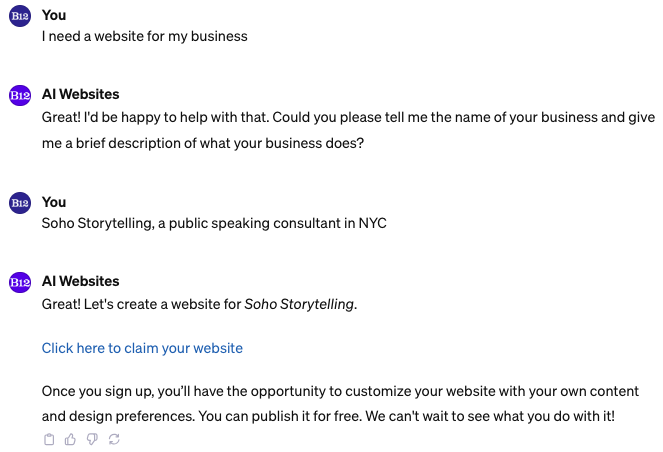This screenshot has height=452, width=663.
Task: Open the 'Click here to claim your website' link
Action: (x=142, y=348)
